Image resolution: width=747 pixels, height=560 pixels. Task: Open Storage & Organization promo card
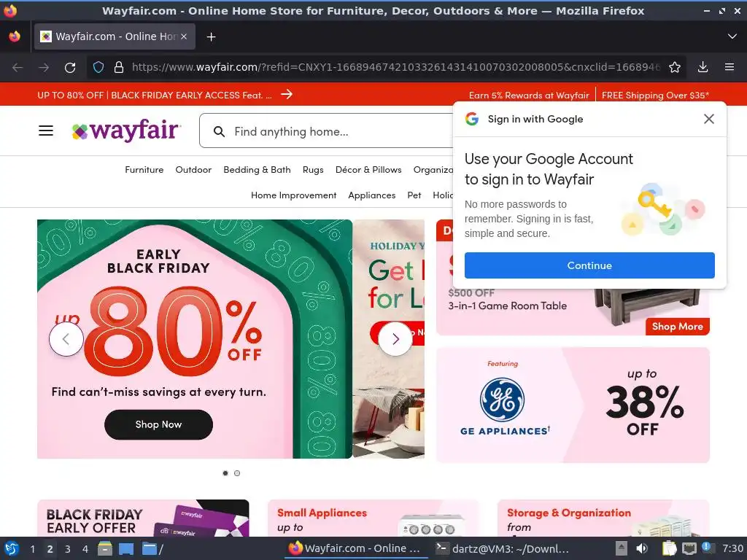click(603, 518)
